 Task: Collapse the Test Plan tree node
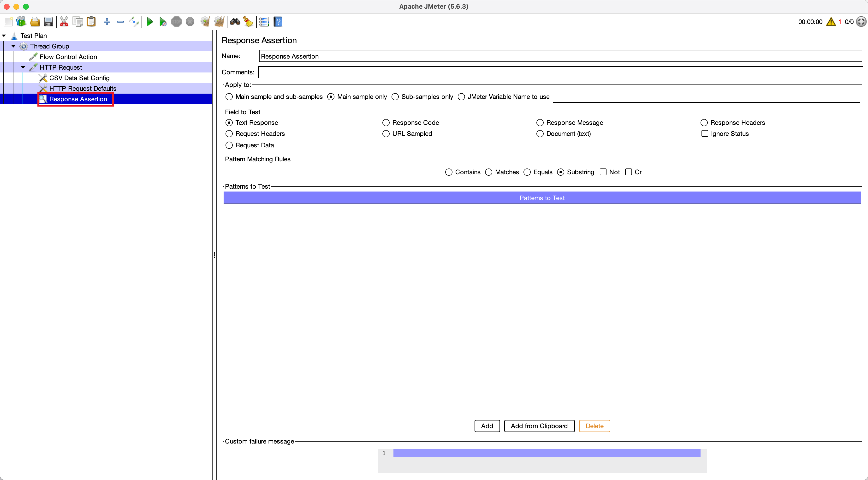pos(4,36)
